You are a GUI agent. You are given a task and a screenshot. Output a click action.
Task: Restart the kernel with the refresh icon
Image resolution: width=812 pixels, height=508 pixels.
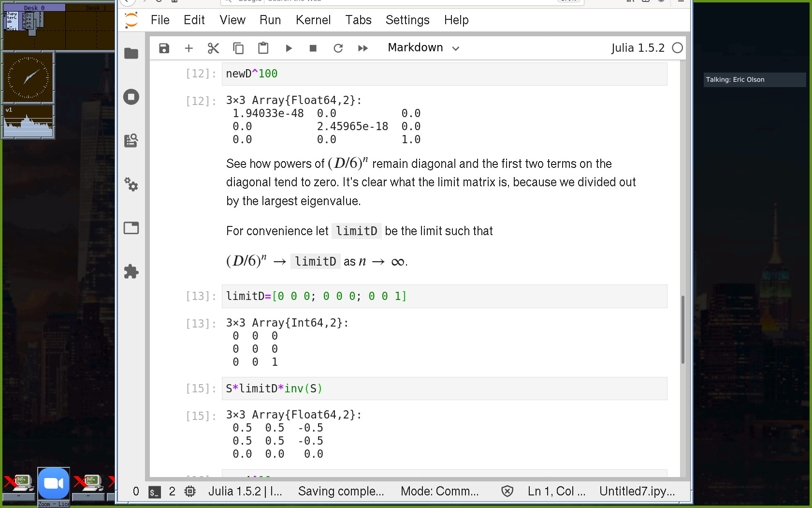click(x=338, y=48)
